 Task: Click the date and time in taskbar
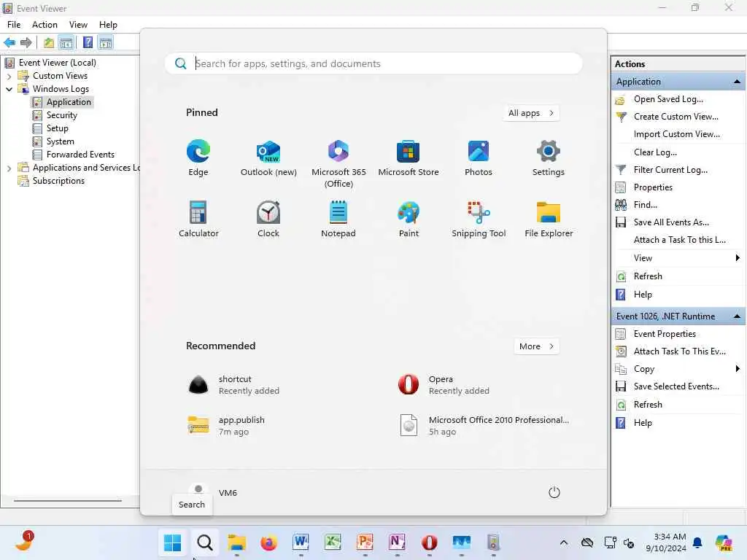(666, 542)
